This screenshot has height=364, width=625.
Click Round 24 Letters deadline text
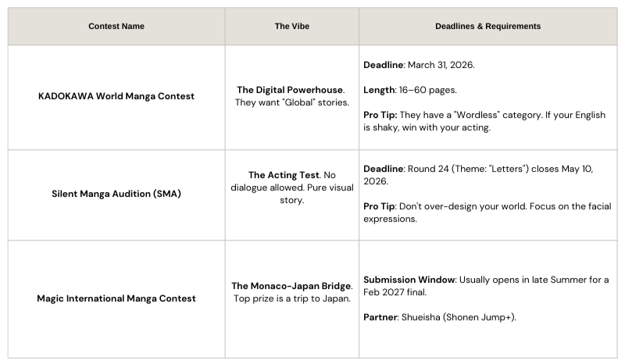[478, 175]
